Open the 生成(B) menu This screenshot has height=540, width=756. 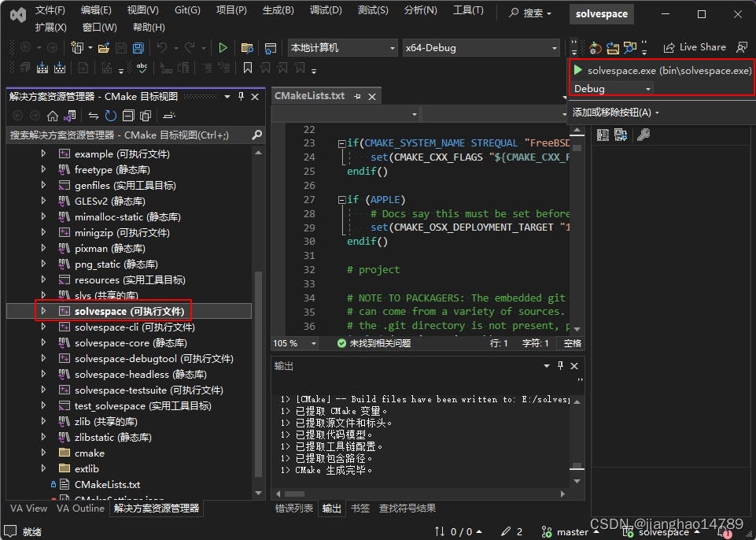(x=278, y=10)
